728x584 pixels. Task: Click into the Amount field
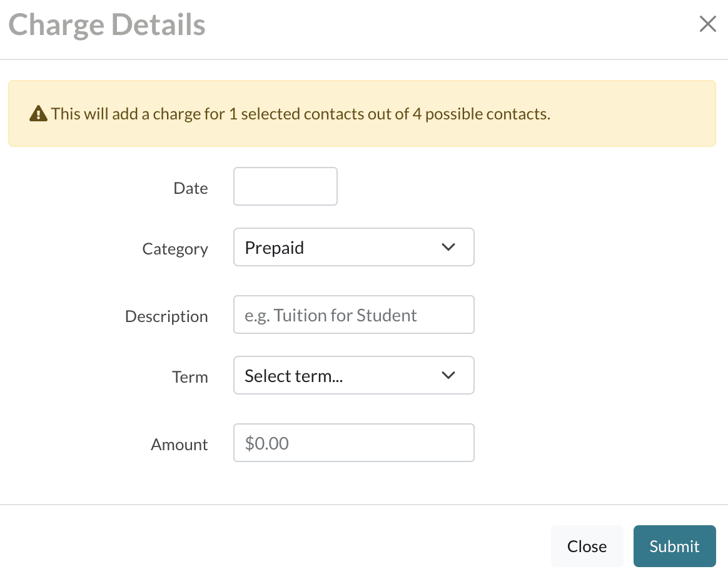353,443
